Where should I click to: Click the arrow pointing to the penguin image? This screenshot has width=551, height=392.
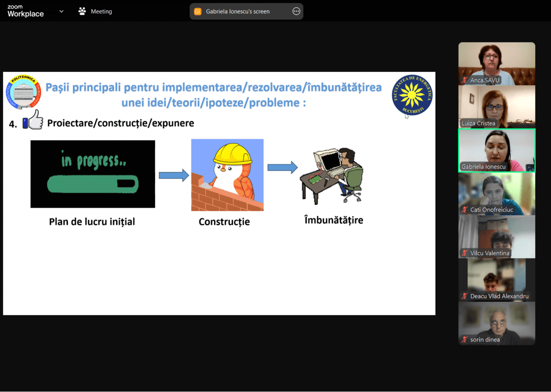(x=173, y=176)
